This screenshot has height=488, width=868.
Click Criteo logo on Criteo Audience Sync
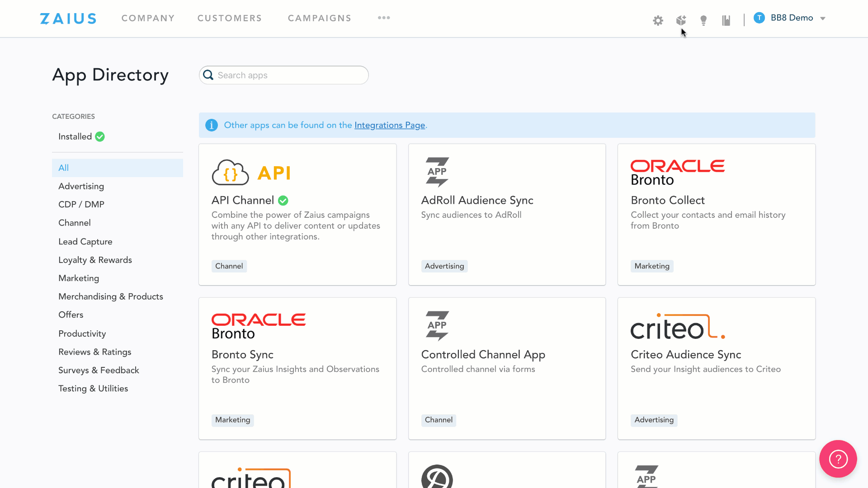pyautogui.click(x=678, y=326)
